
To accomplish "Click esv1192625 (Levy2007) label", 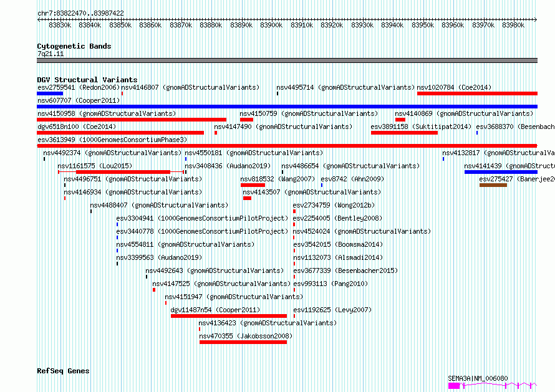I will 332,310.
